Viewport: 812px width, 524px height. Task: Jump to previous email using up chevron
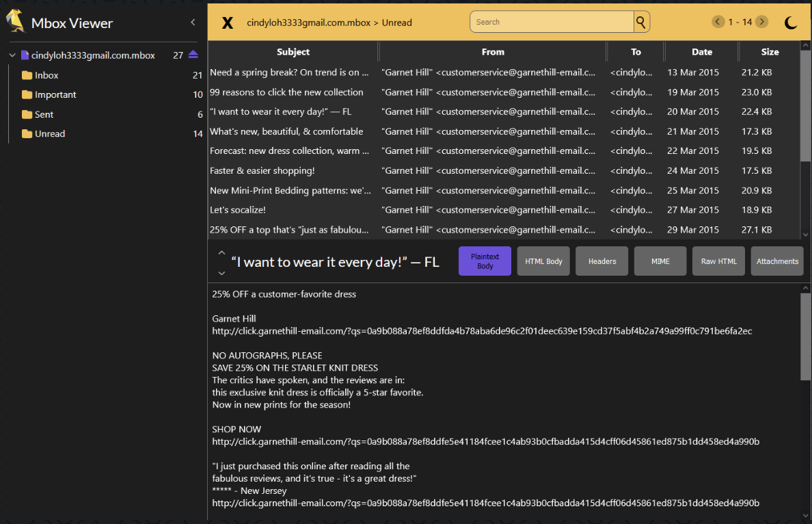(221, 252)
